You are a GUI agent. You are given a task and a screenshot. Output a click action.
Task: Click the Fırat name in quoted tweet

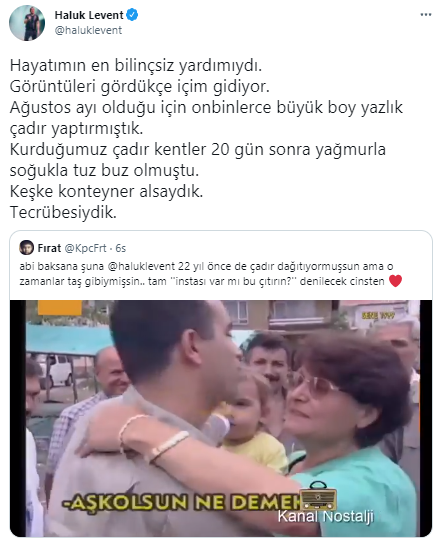coord(49,248)
